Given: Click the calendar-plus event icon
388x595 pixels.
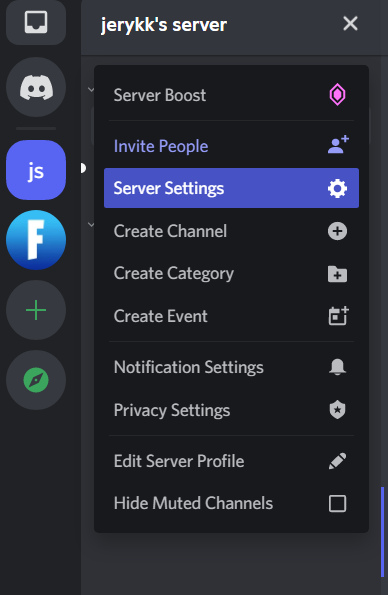Looking at the screenshot, I should click(x=338, y=316).
